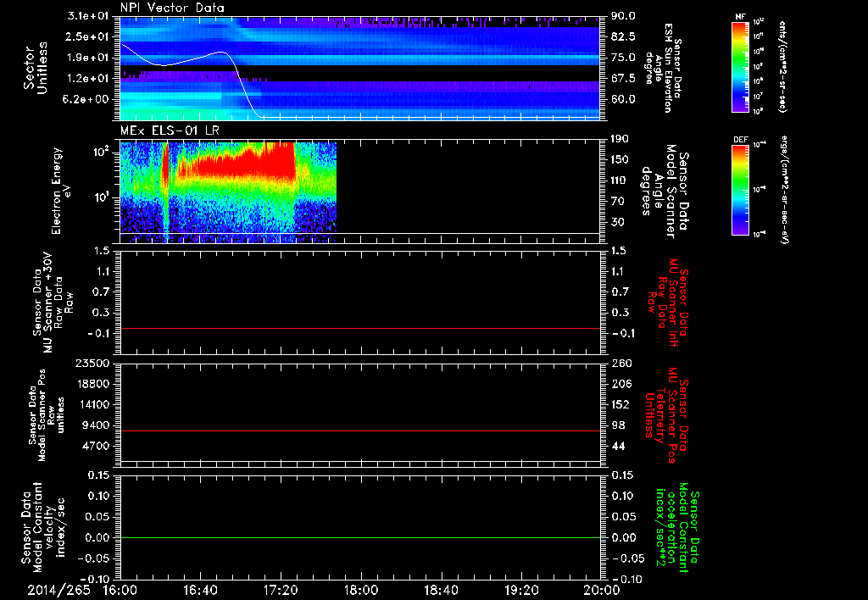Click the '2014/265' date label
Viewport: 868px width, 600px height.
(58, 590)
